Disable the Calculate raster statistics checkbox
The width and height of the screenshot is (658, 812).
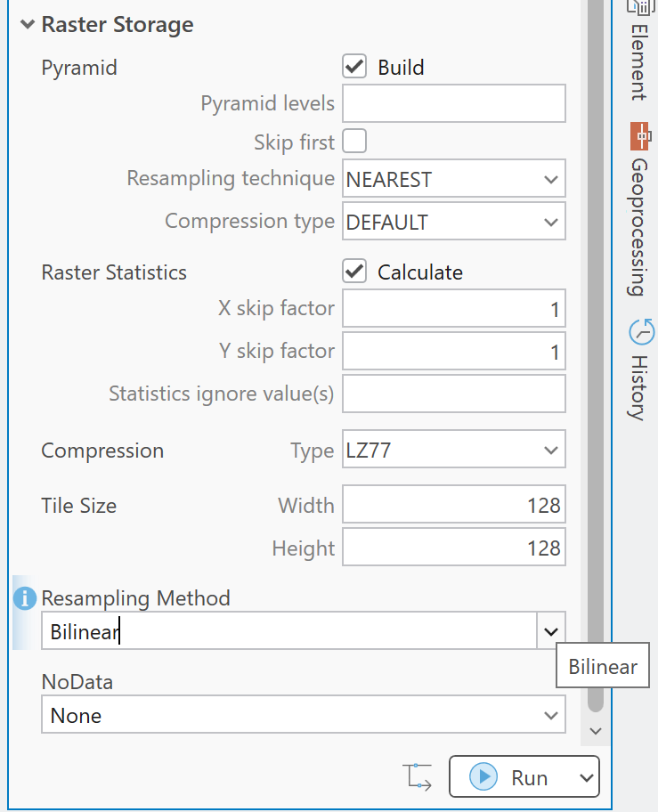(x=354, y=272)
